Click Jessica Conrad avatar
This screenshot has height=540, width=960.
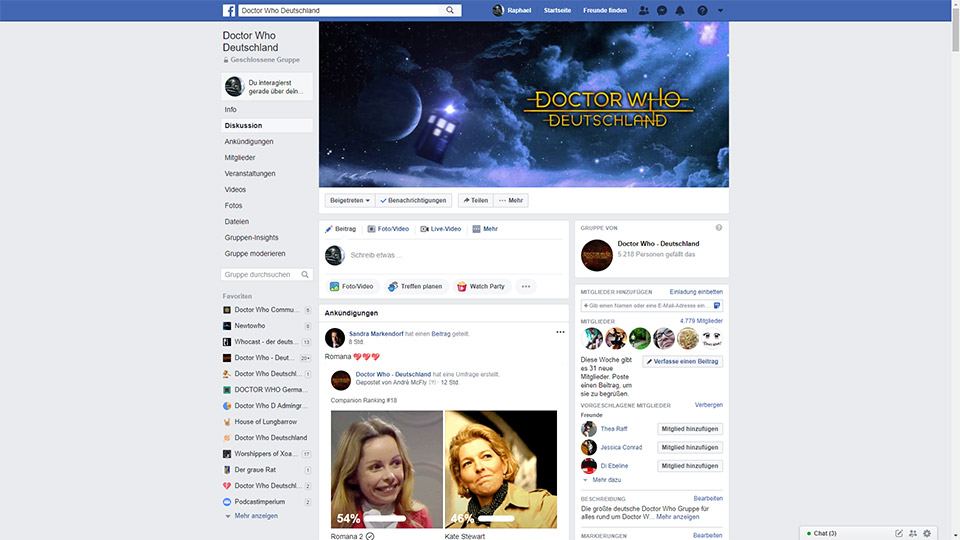pos(588,447)
